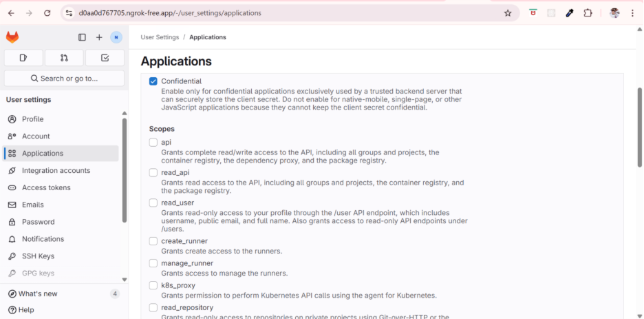Screen dimensions: 644x319
Task: Open the What's new link
Action: [38, 294]
